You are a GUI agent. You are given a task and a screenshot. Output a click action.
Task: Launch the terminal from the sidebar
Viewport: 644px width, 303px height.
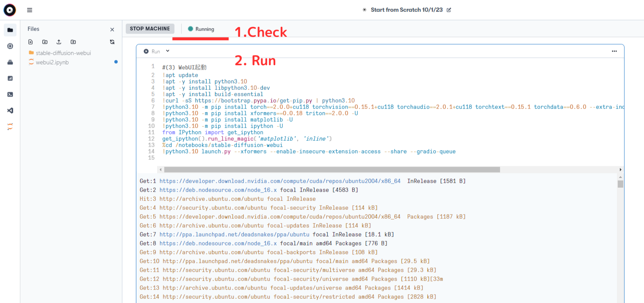click(10, 94)
